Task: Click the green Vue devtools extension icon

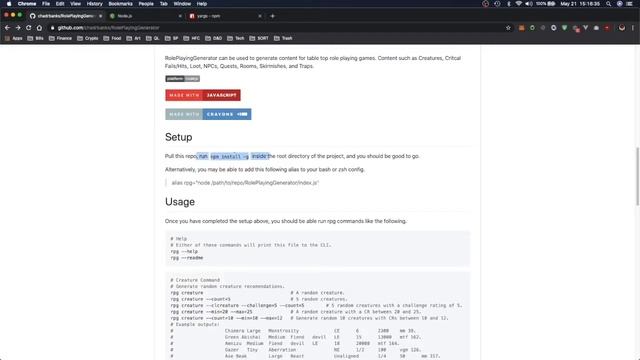Action: point(564,28)
